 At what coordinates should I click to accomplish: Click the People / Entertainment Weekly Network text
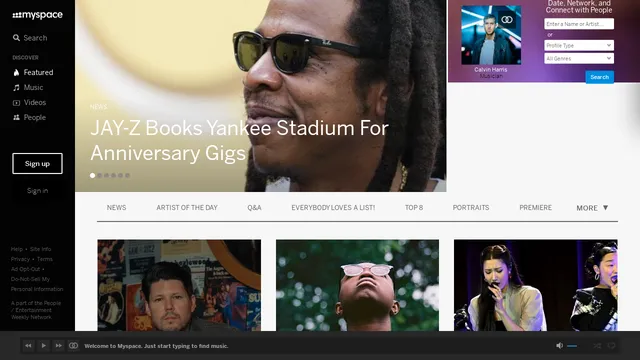[x=36, y=310]
